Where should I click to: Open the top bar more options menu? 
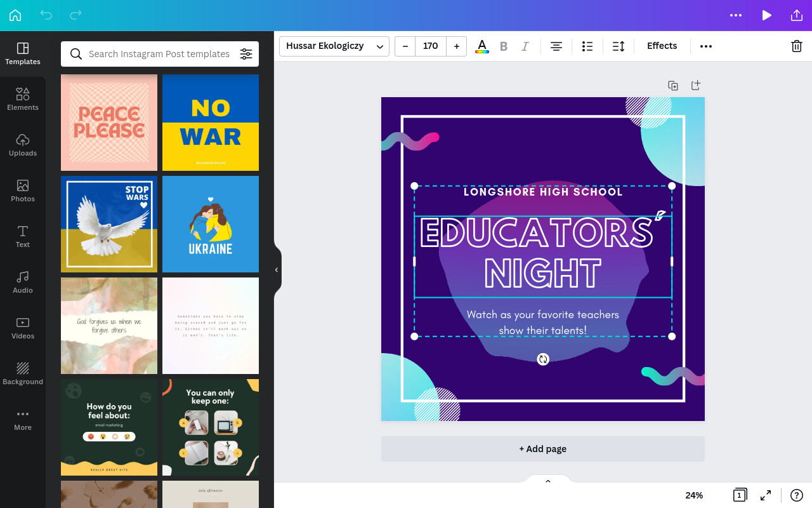736,15
